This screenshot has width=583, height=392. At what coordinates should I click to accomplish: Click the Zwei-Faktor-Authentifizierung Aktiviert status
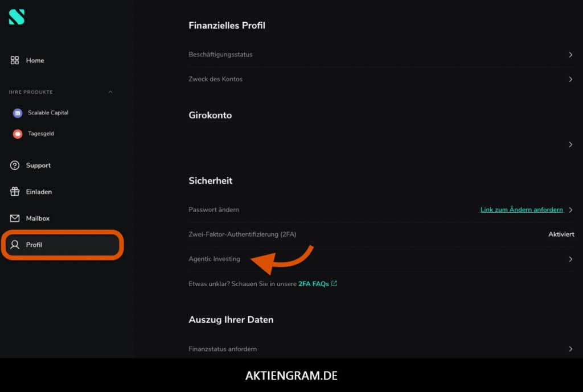click(x=561, y=234)
